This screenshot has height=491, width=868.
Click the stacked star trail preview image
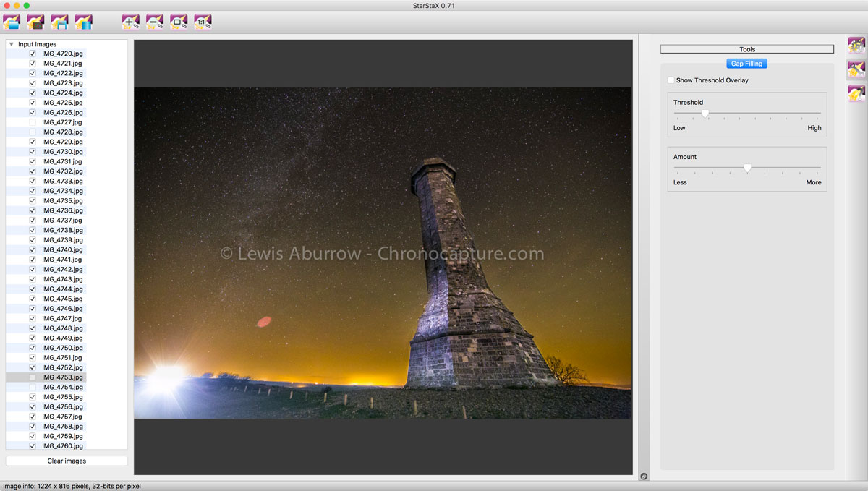(382, 253)
